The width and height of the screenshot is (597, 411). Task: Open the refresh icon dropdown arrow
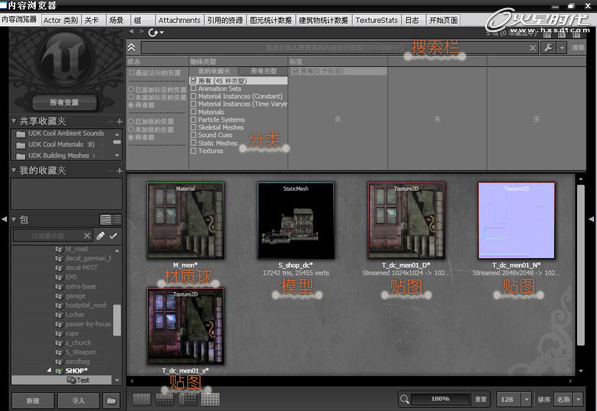(162, 33)
